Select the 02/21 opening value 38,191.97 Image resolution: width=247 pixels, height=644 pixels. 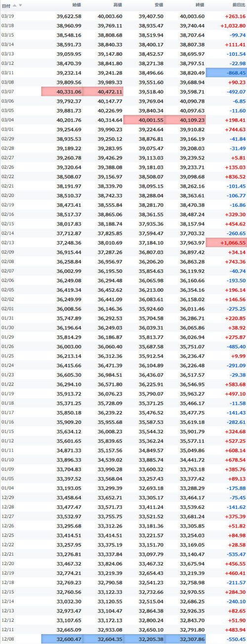(x=69, y=186)
